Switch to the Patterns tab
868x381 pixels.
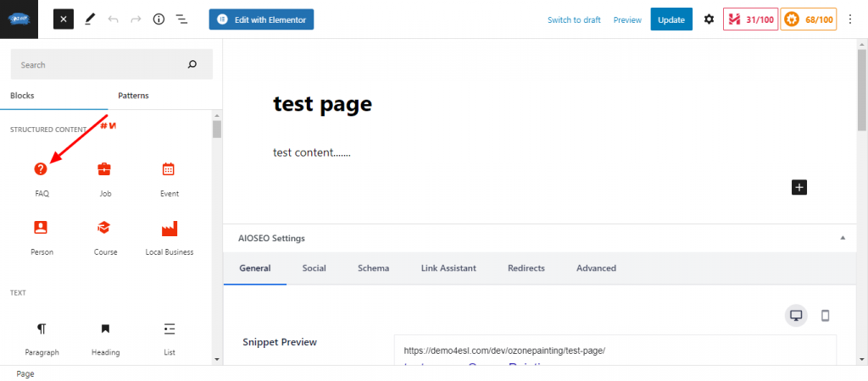133,96
